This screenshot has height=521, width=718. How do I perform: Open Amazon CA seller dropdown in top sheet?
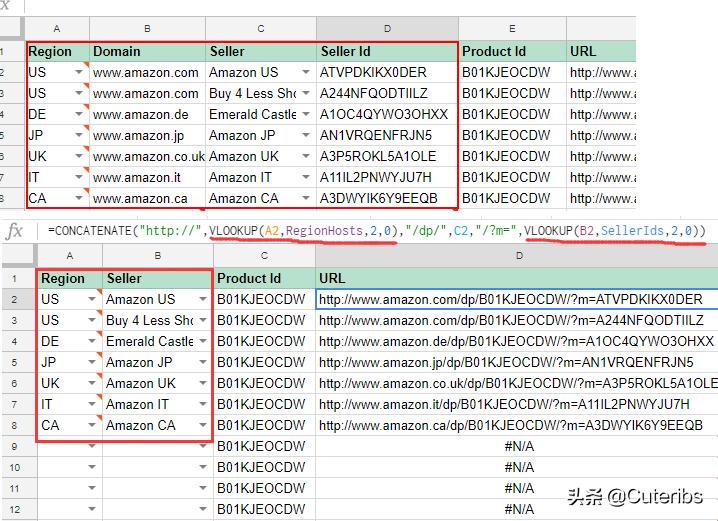pos(306,198)
